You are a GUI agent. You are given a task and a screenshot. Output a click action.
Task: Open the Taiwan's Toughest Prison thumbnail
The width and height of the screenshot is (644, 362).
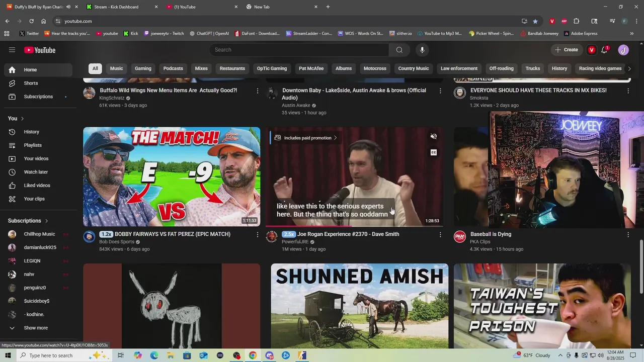point(542,306)
